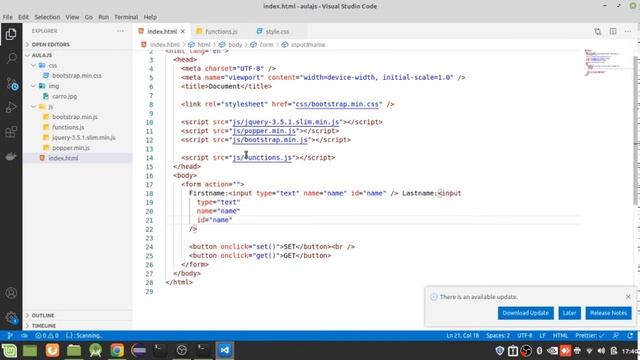Collapse the img folder
Viewport: 640px width, 360px height.
tap(53, 86)
